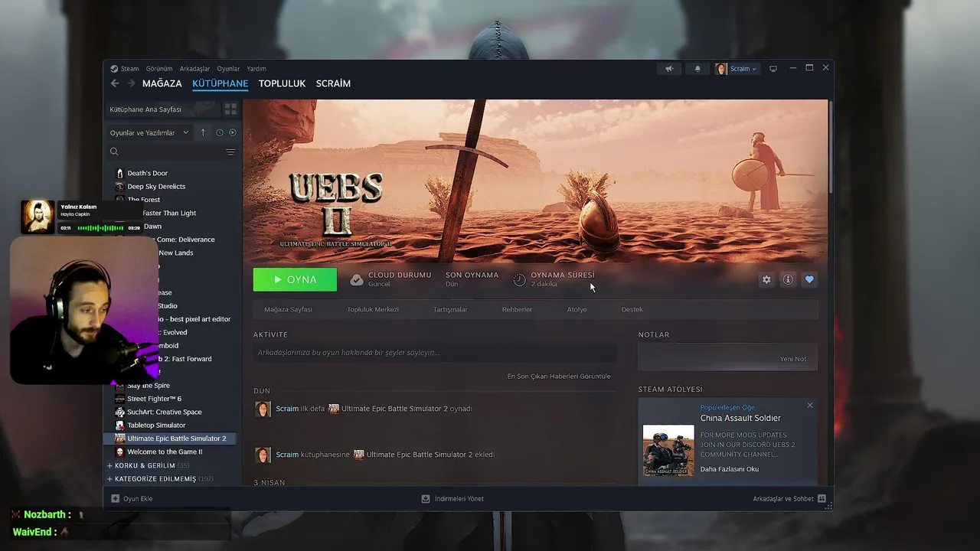Dismiss the China Assault Soldier workshop card
Viewport: 980px width, 551px height.
pos(809,405)
